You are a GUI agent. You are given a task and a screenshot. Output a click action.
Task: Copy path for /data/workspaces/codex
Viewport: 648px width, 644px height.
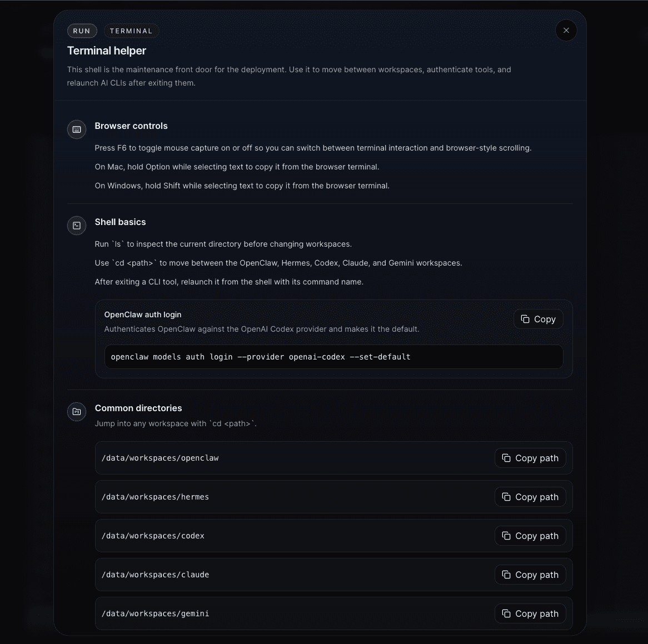(x=530, y=535)
